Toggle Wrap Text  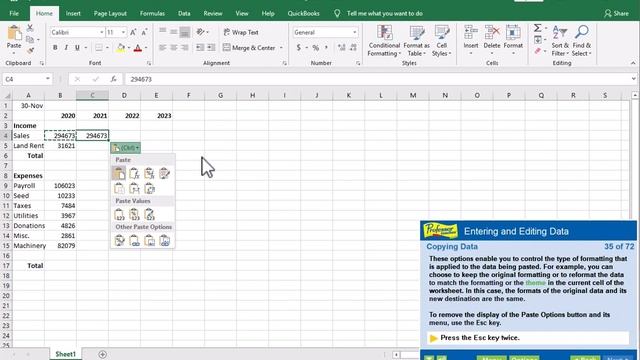pos(241,32)
